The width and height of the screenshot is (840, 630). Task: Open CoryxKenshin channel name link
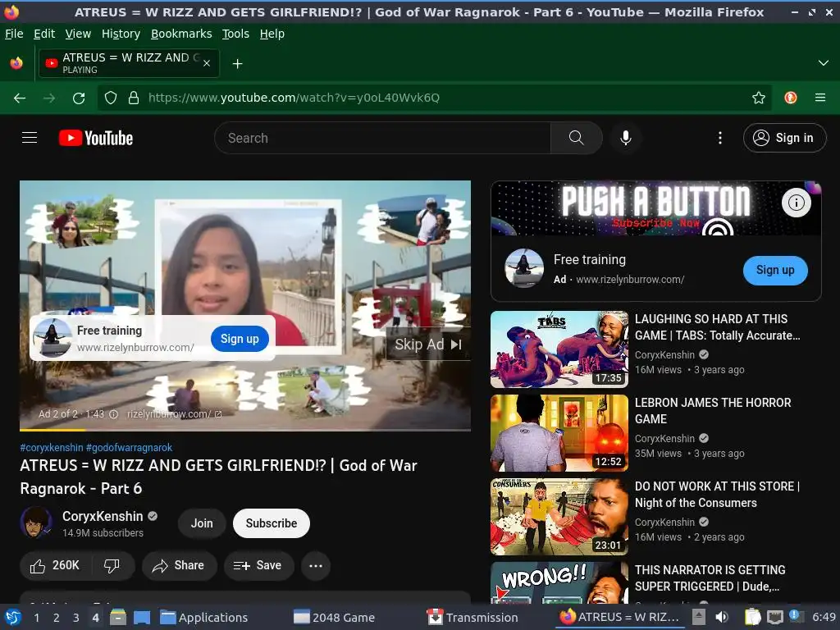[x=103, y=516]
